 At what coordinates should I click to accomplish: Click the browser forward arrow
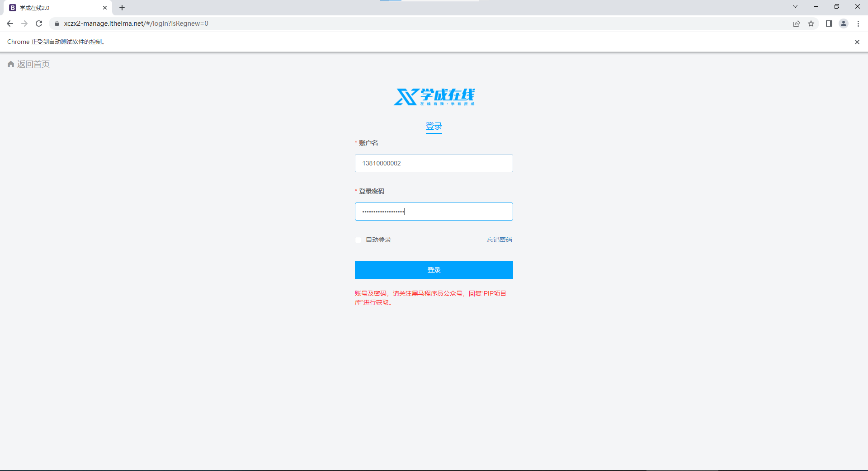[x=24, y=24]
